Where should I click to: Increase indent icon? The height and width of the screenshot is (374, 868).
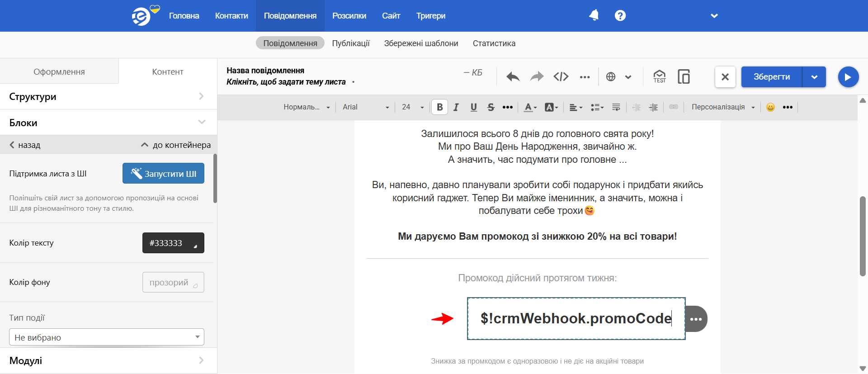click(x=653, y=107)
